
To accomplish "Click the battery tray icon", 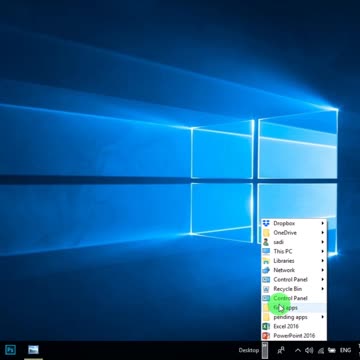I will pos(332,350).
